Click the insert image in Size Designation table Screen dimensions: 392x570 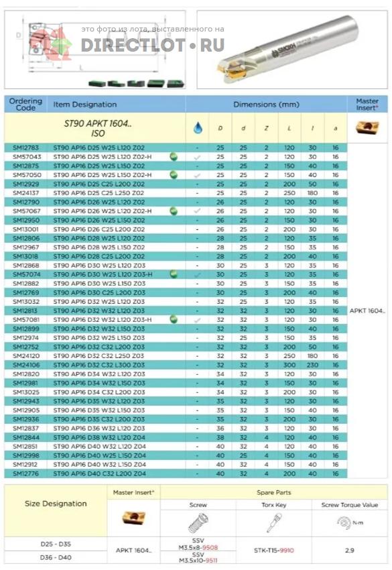tap(134, 518)
